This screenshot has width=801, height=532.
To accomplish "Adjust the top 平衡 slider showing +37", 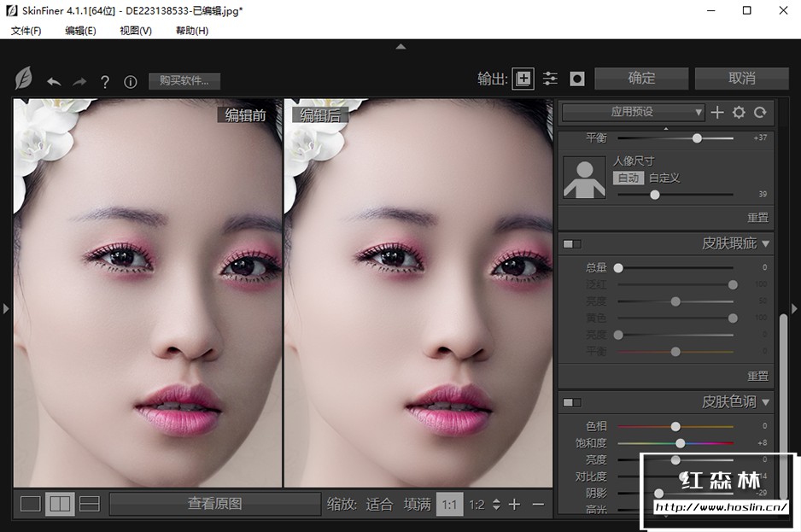I will tap(675, 138).
